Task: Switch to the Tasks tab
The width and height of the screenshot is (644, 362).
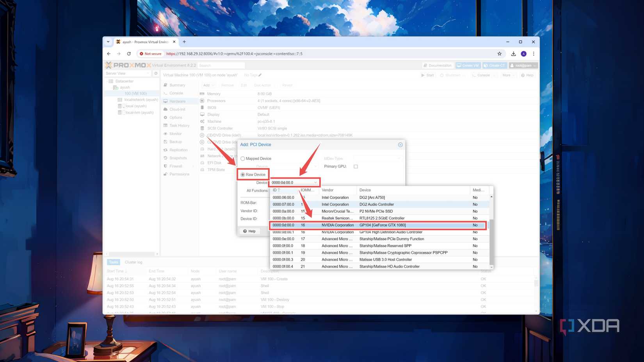Action: (113, 262)
